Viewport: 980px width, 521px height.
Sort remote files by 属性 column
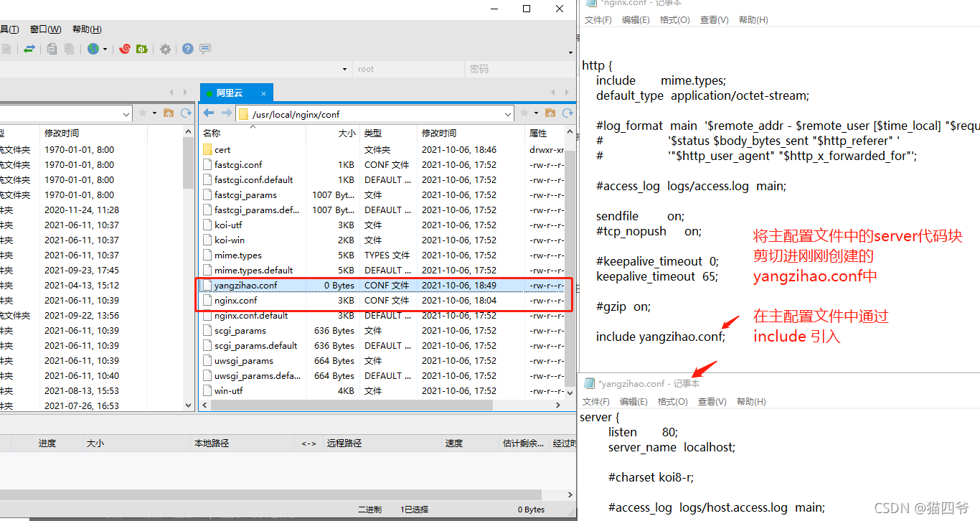tap(545, 133)
